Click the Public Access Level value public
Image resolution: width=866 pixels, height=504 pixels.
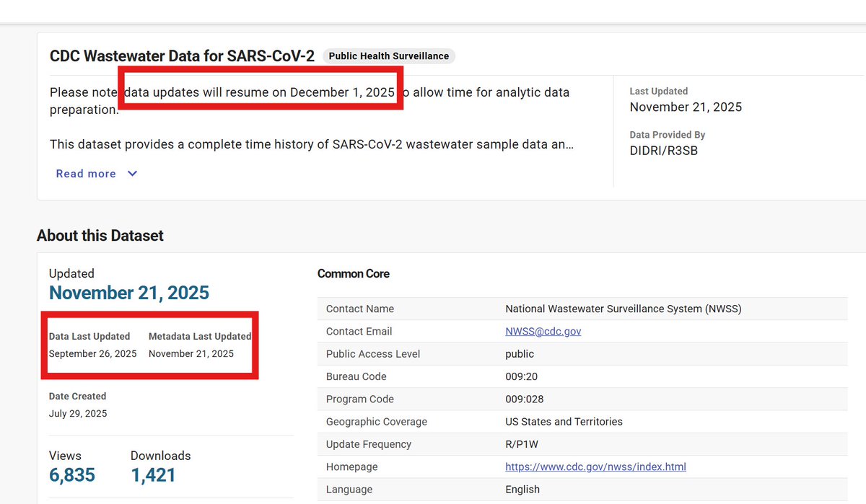click(x=520, y=354)
